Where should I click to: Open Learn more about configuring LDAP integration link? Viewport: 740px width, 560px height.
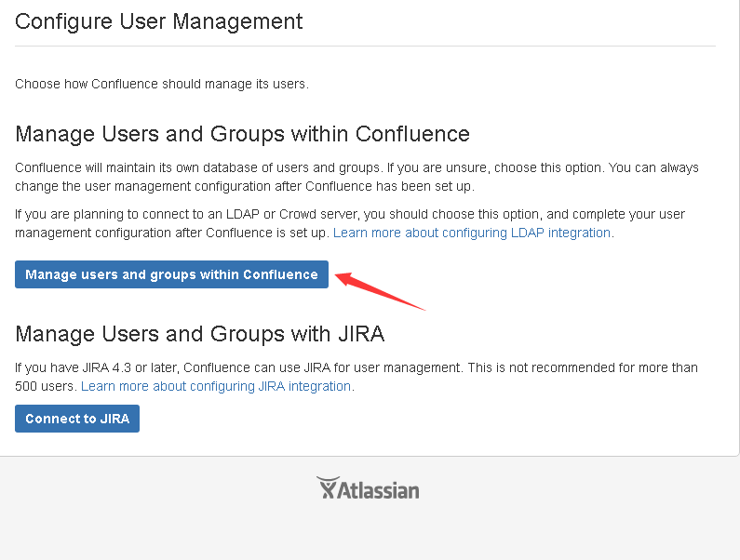click(472, 233)
